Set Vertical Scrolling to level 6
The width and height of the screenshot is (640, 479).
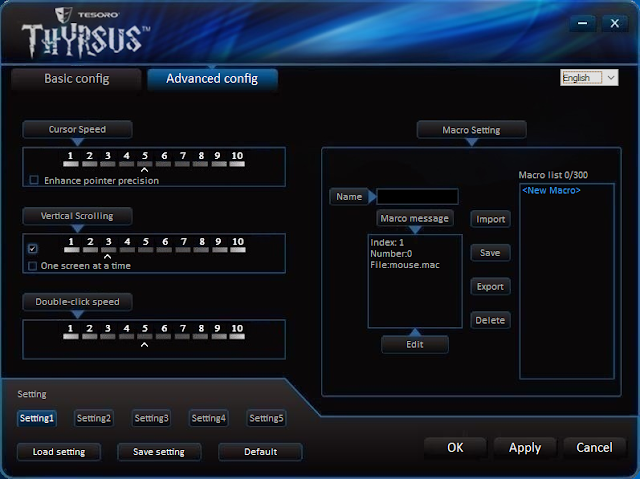tap(164, 245)
